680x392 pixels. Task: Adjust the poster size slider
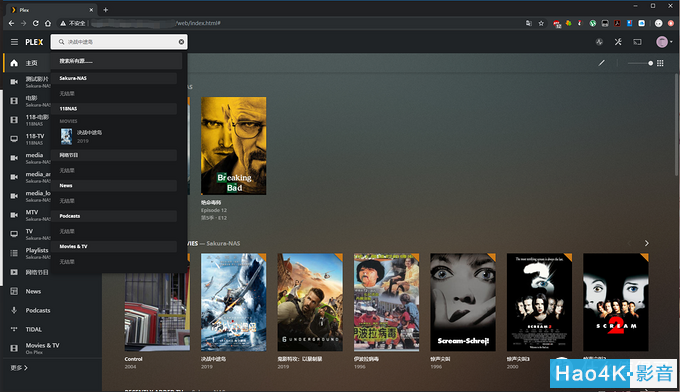coord(641,63)
